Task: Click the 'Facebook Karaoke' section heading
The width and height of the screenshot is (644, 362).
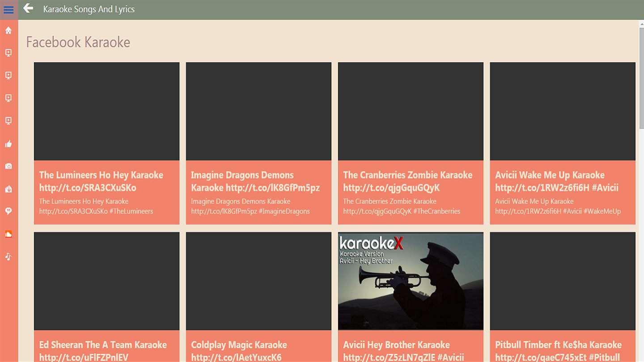Action: point(78,42)
